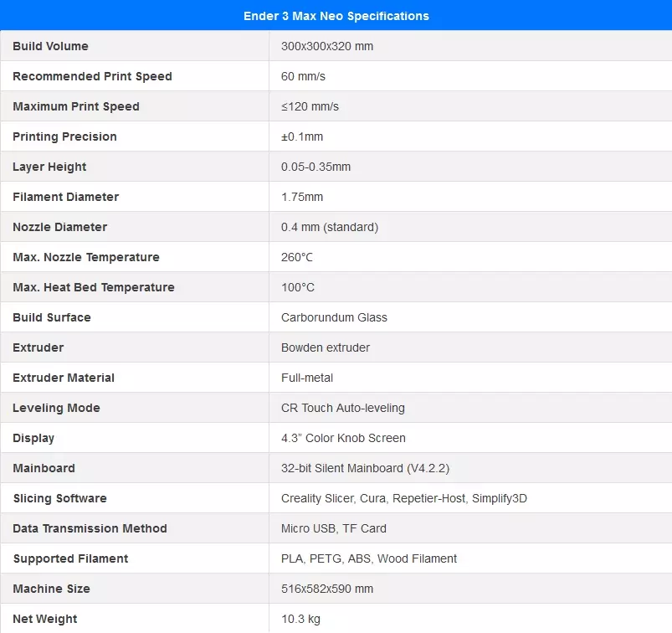Screen dimensions: 672x633
Task: Select the 'Extruder' row label
Action: coord(38,347)
